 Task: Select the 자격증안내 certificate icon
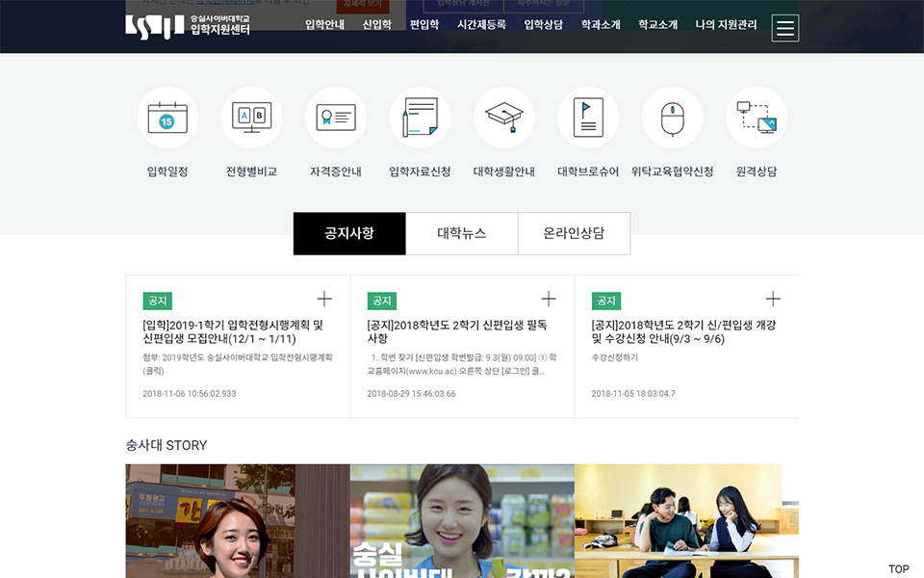tap(336, 118)
